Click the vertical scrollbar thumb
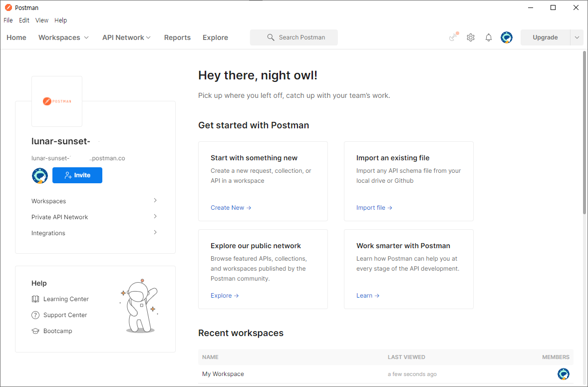 click(x=584, y=132)
